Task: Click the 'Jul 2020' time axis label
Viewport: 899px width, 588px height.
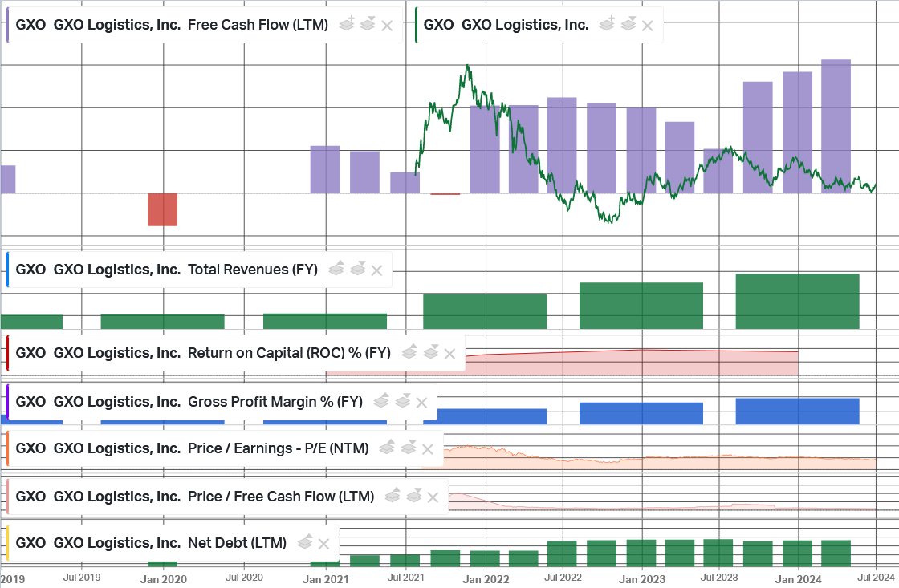Action: pyautogui.click(x=244, y=578)
